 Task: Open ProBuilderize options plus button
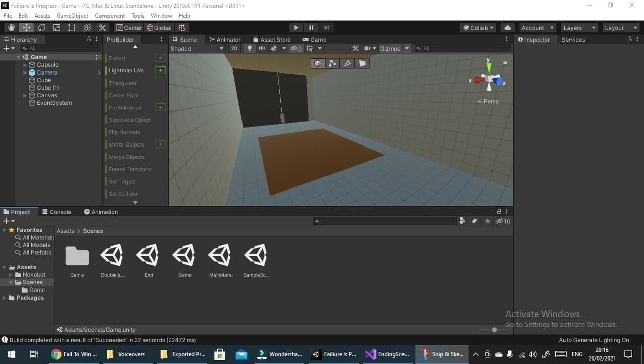160,107
